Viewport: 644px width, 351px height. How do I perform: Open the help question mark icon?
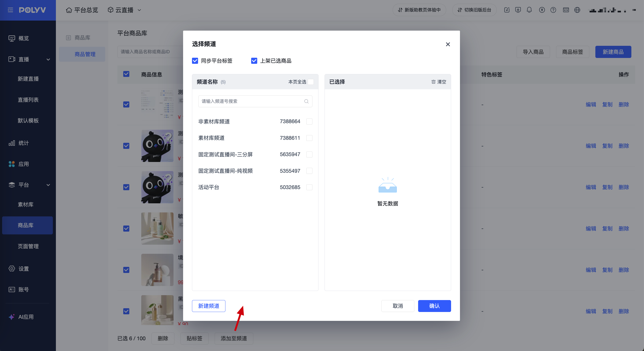tap(553, 10)
